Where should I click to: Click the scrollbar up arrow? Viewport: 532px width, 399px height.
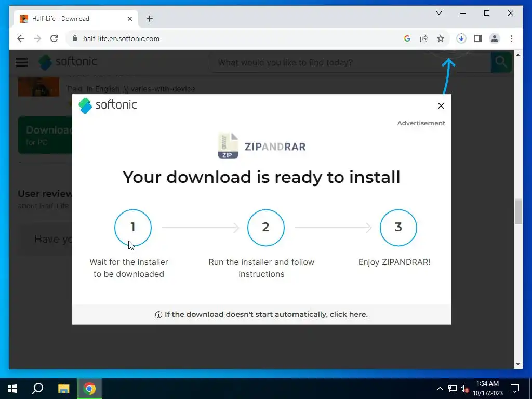518,55
